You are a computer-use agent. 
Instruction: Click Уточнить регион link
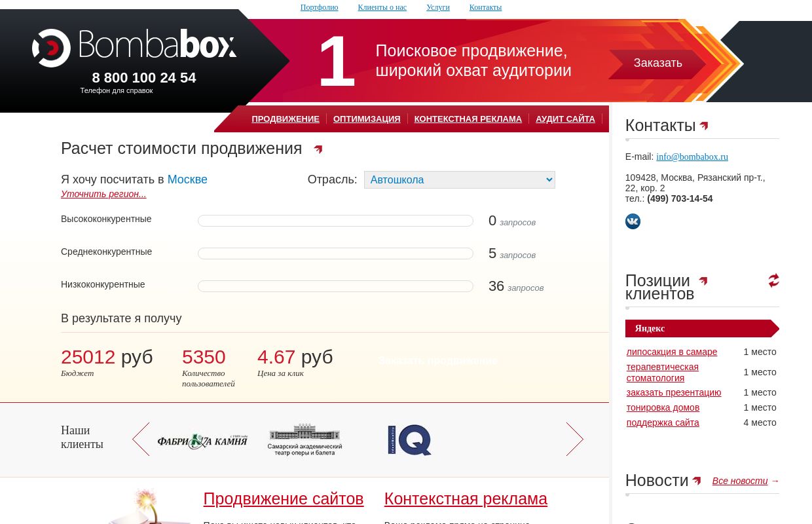click(103, 194)
